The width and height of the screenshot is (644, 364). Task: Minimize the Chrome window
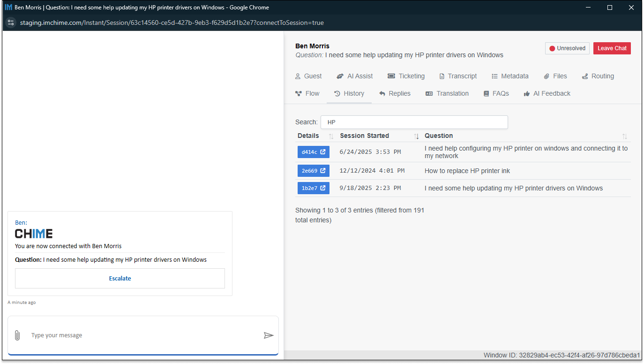click(x=589, y=8)
